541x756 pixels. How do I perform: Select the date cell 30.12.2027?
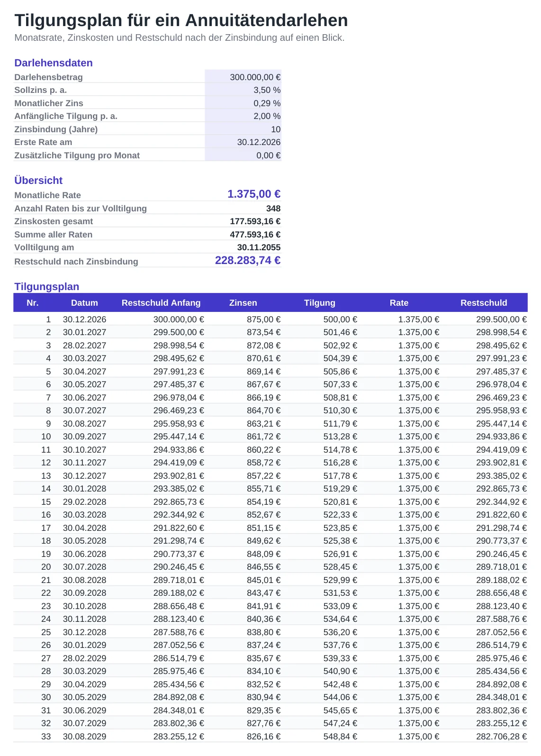coord(84,476)
